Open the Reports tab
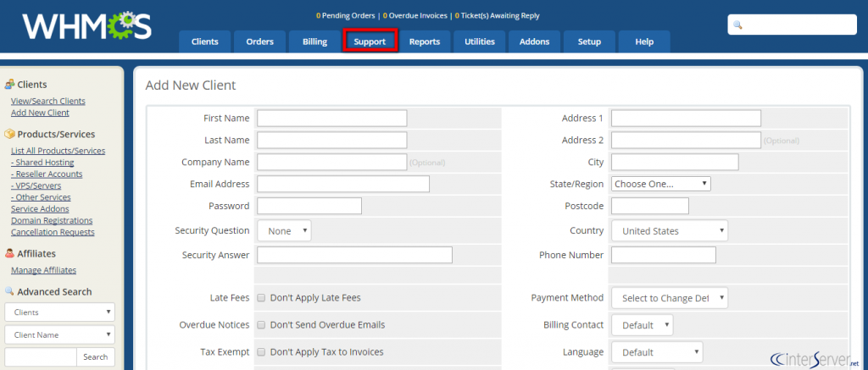 coord(425,41)
